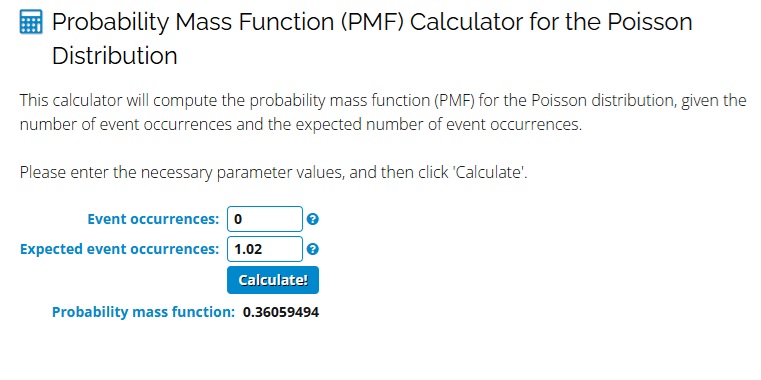761x380 pixels.
Task: Click the blue calculator icon beside the title
Action: [x=31, y=22]
